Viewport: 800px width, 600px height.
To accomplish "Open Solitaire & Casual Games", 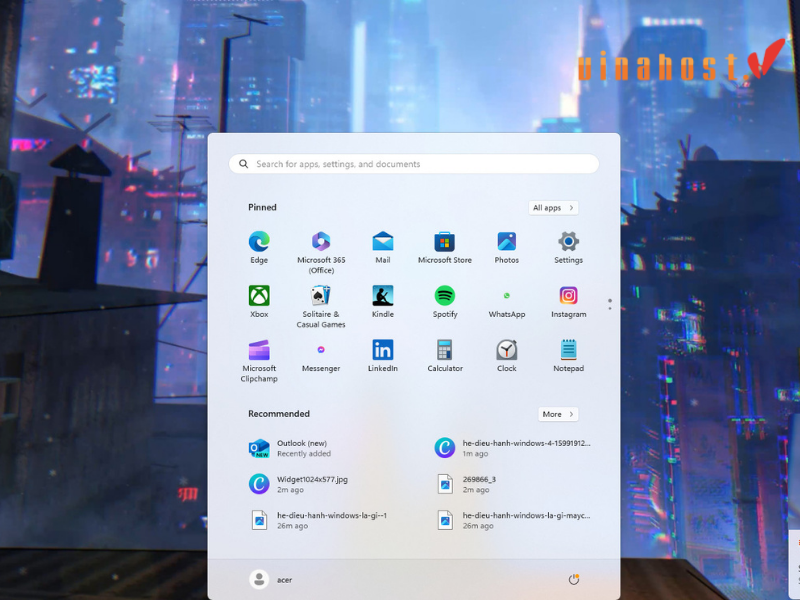I will 321,307.
